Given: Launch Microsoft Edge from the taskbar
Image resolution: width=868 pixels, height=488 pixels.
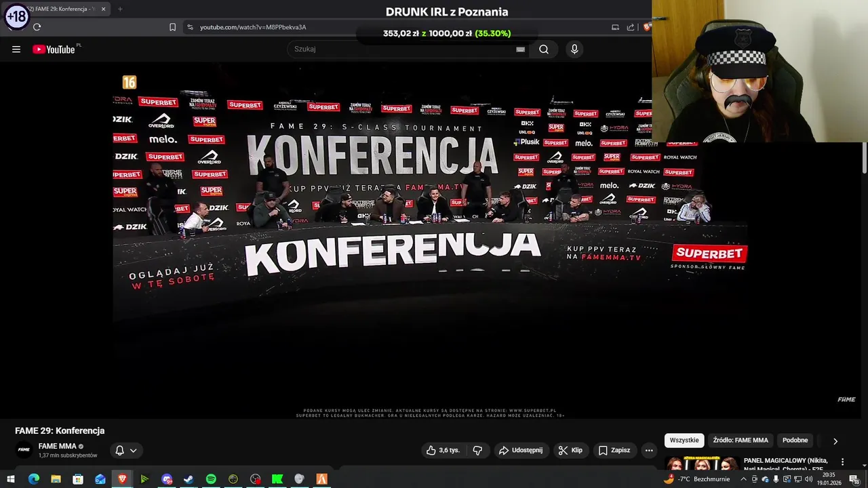Looking at the screenshot, I should (33, 479).
